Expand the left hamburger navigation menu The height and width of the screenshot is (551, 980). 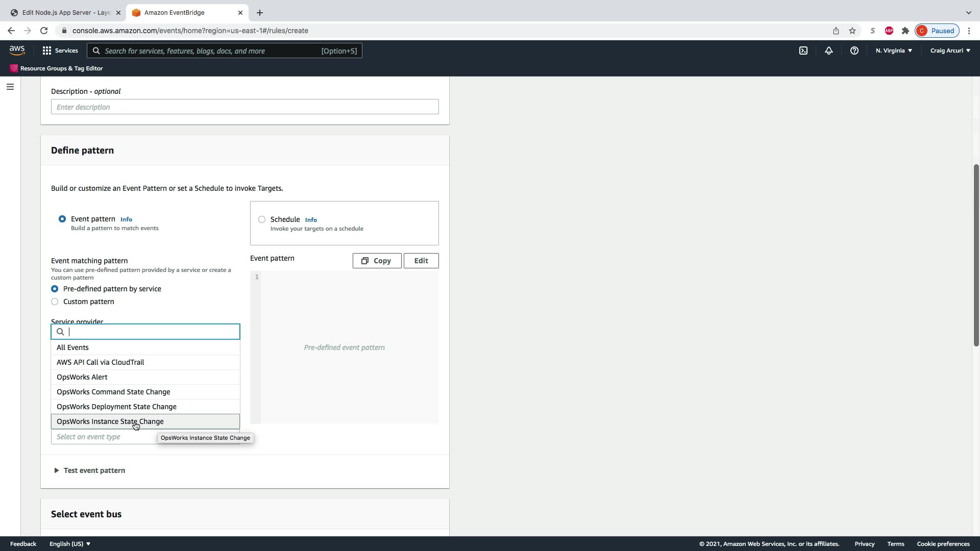coord(10,87)
